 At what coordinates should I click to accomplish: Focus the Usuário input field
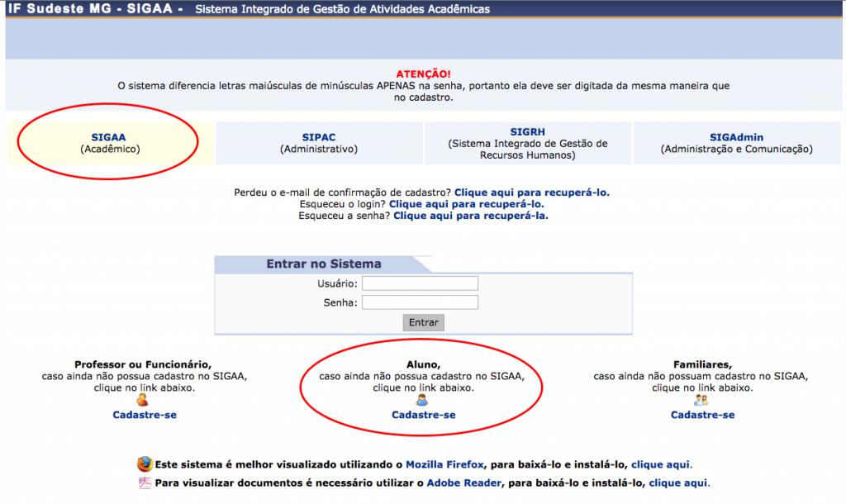point(420,283)
